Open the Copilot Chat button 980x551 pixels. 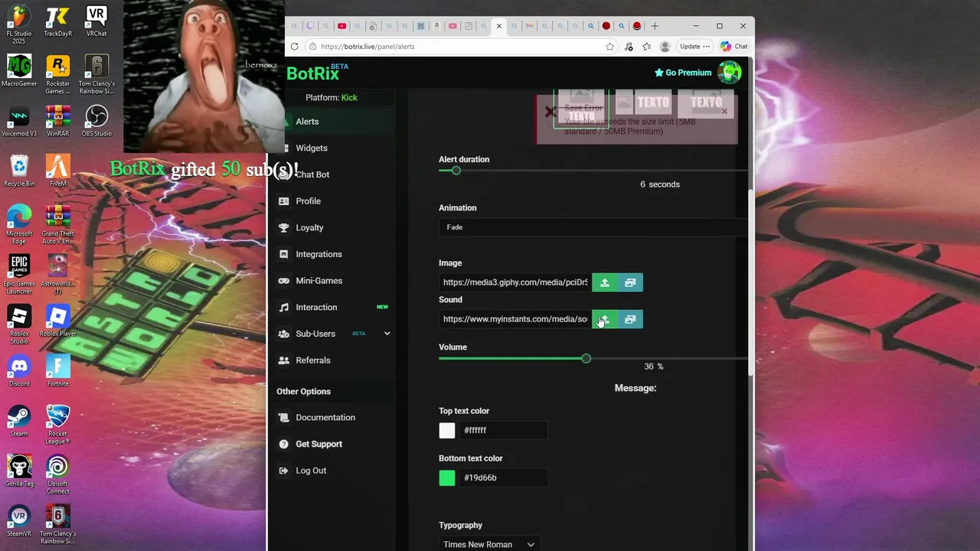[x=733, y=46]
